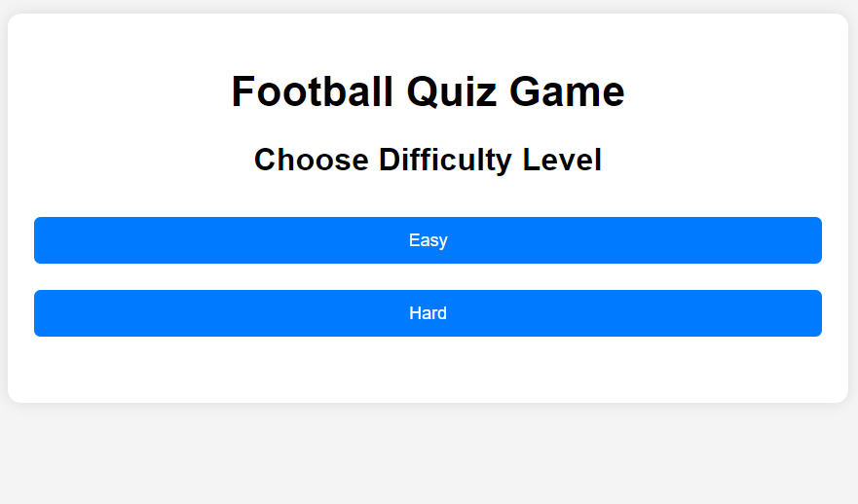Click the word Difficulty in the subheading
The height and width of the screenshot is (504, 858).
tap(445, 160)
